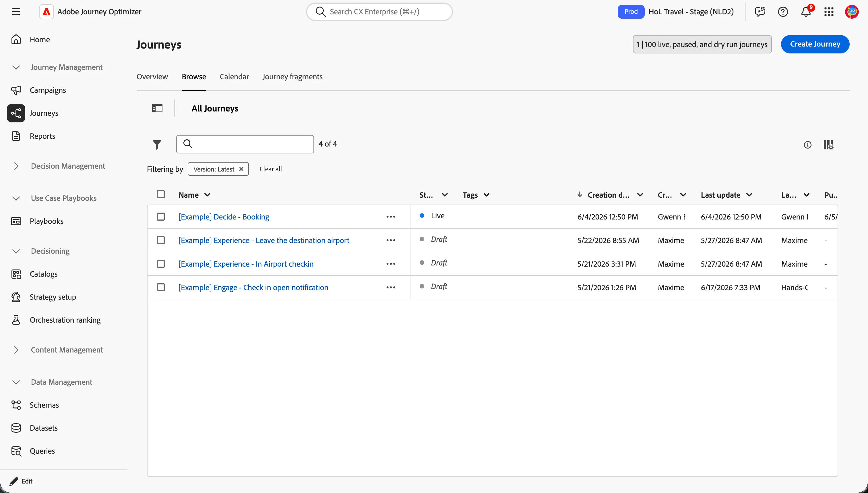Open the help question mark icon
Viewport: 868px width, 493px height.
click(783, 12)
